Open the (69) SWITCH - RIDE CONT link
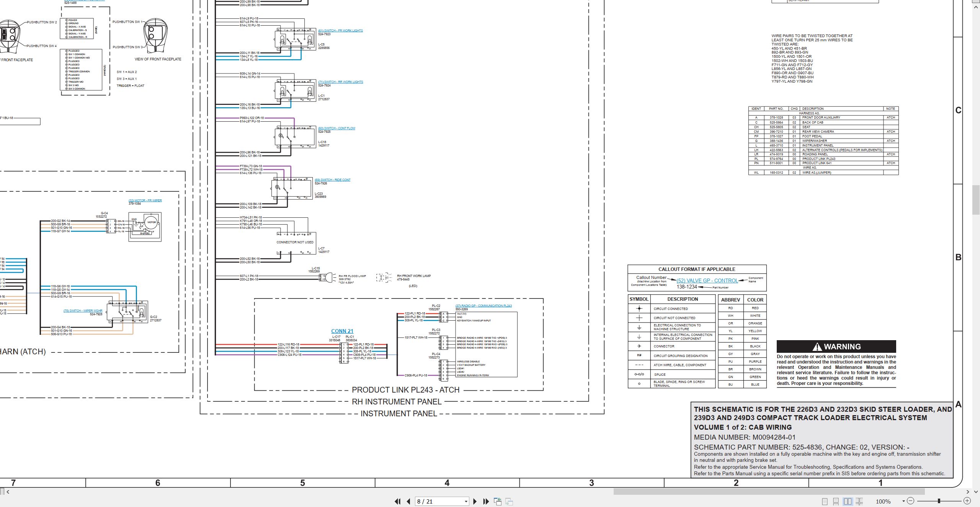The image size is (980, 507). 333,180
